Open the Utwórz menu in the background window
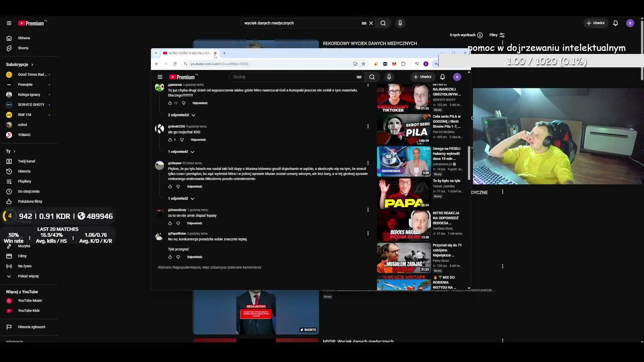644x362 pixels. coord(595,23)
